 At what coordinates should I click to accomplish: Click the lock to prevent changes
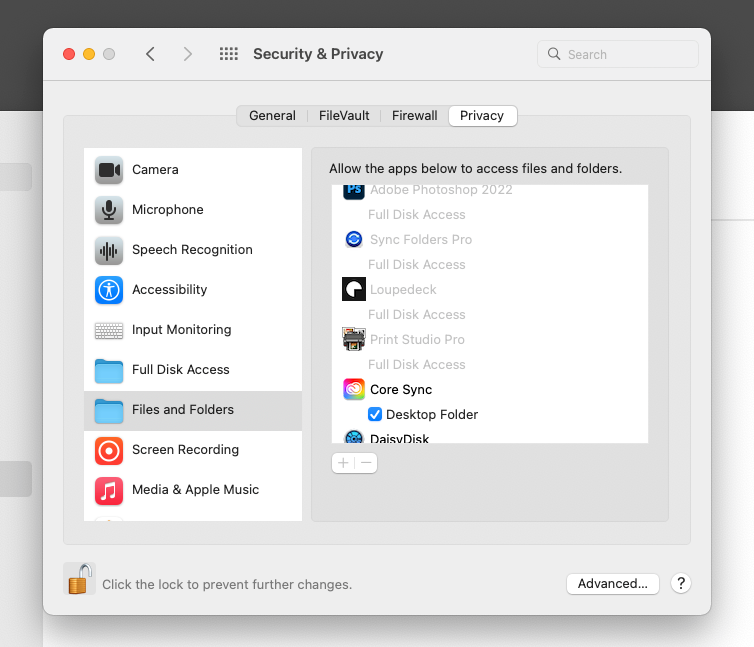coord(79,579)
